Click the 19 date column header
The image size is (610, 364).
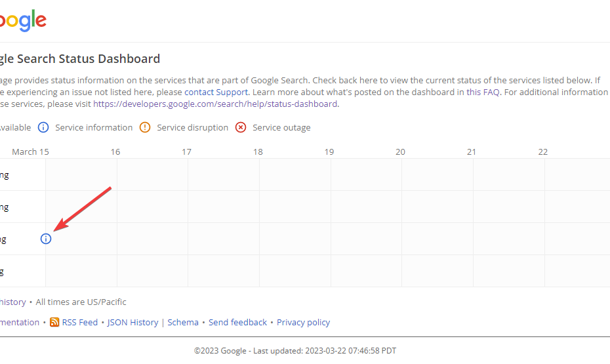point(329,152)
